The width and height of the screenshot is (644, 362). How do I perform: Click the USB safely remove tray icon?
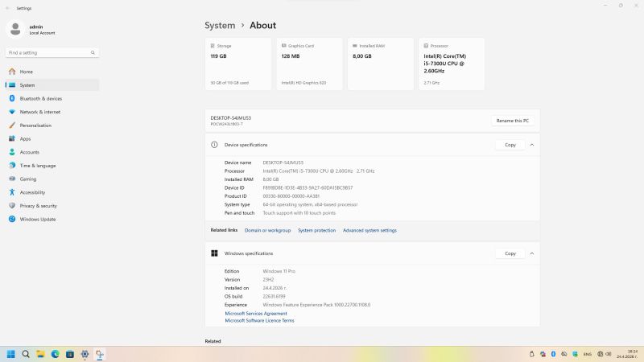pyautogui.click(x=532, y=354)
